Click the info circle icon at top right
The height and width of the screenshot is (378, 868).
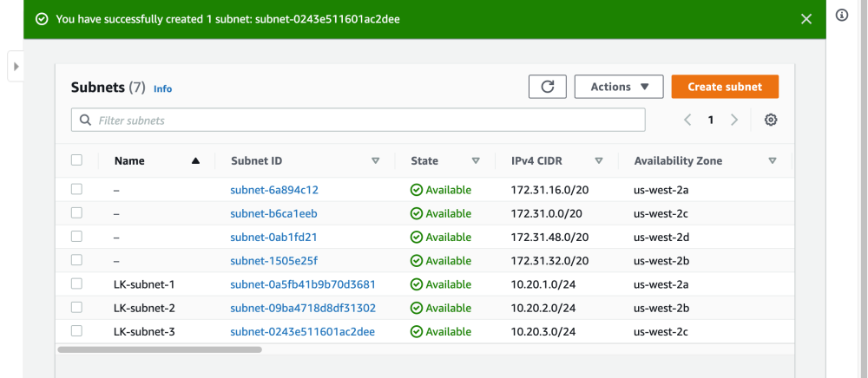click(x=841, y=16)
